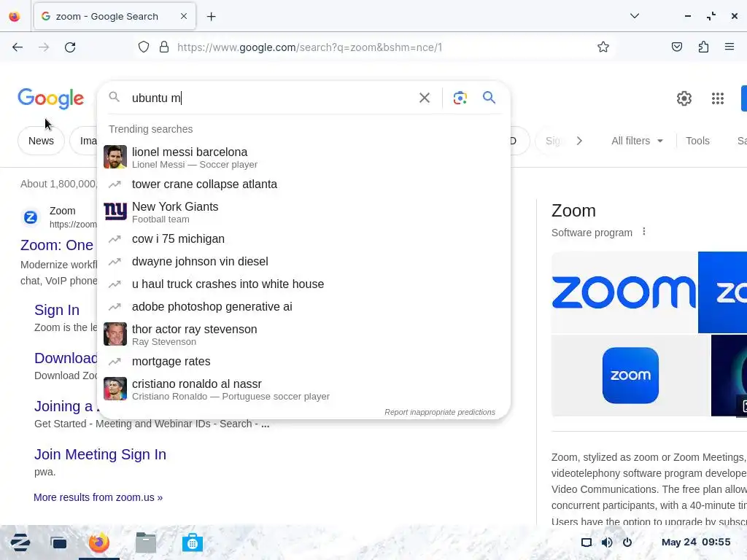The height and width of the screenshot is (560, 747).
Task: Launch the Software store from taskbar
Action: tap(192, 542)
